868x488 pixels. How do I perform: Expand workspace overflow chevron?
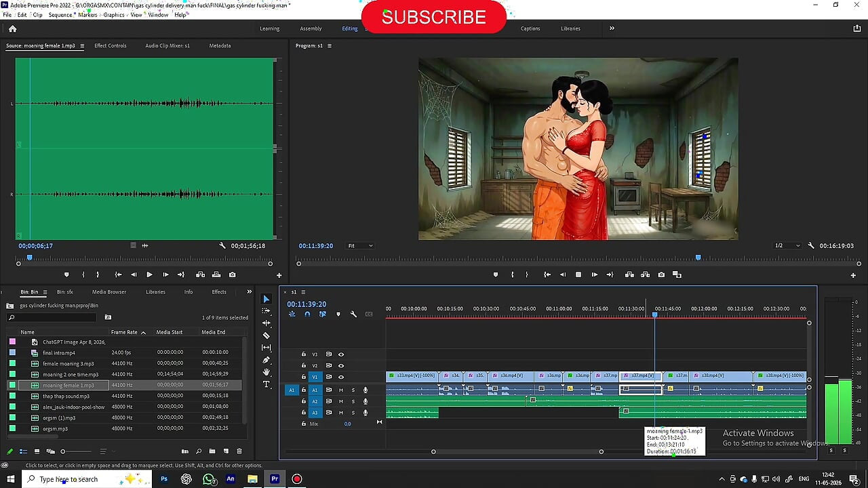[612, 28]
